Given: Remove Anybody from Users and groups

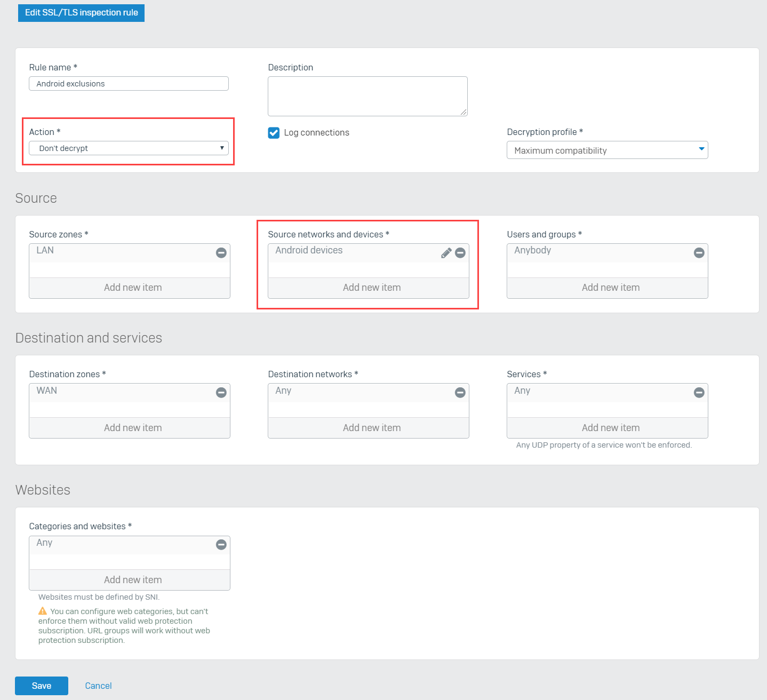Looking at the screenshot, I should 699,253.
